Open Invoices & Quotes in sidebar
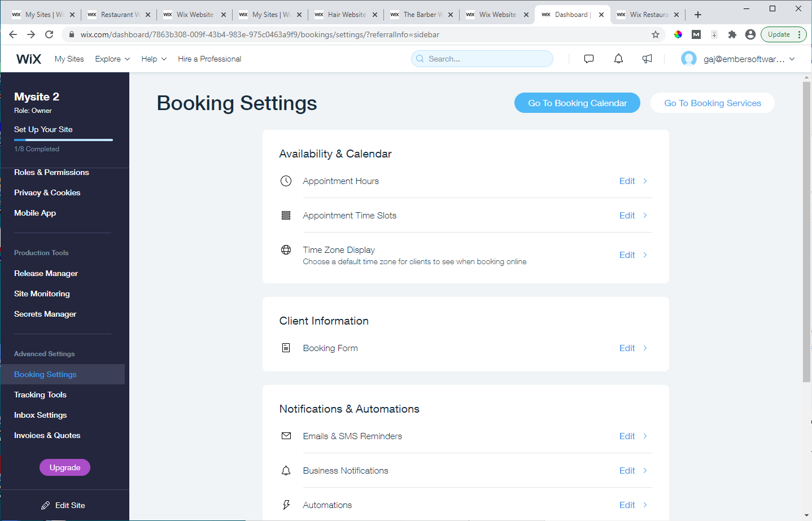The height and width of the screenshot is (521, 812). tap(47, 435)
